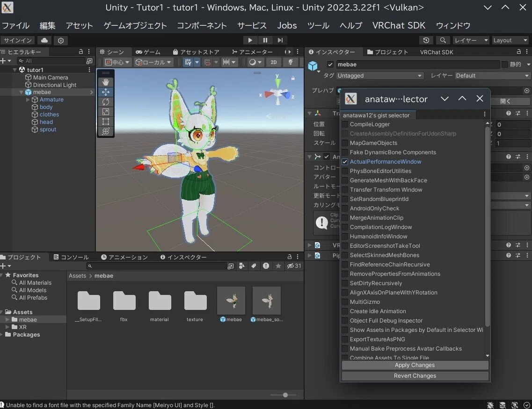Uncheck the ActualPerformanceWindow checkbox

(345, 162)
